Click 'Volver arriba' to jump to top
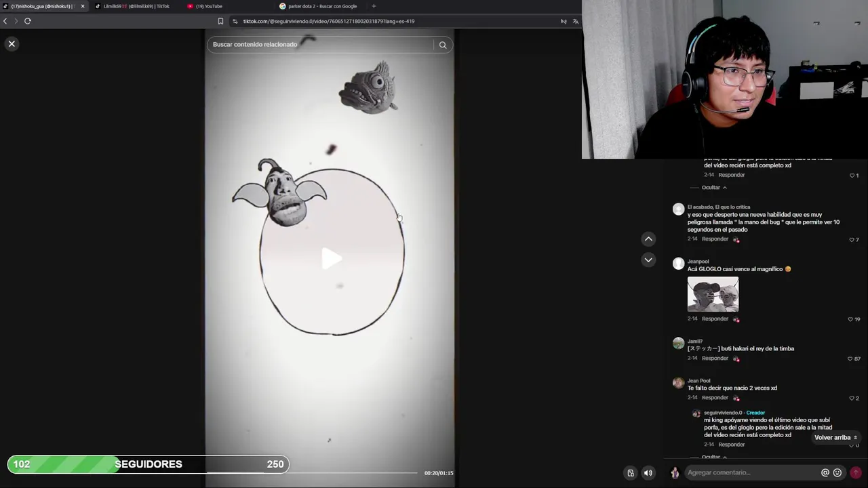Viewport: 868px width, 488px height. tap(835, 438)
